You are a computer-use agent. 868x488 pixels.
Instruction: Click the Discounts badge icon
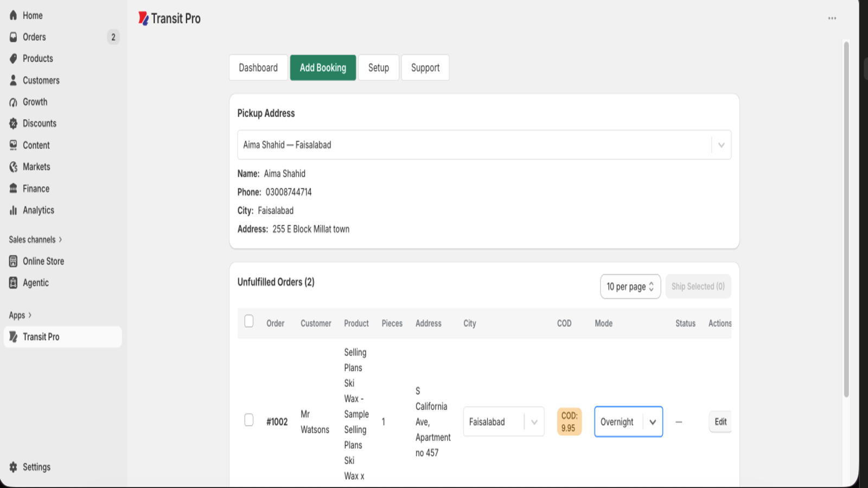[14, 124]
